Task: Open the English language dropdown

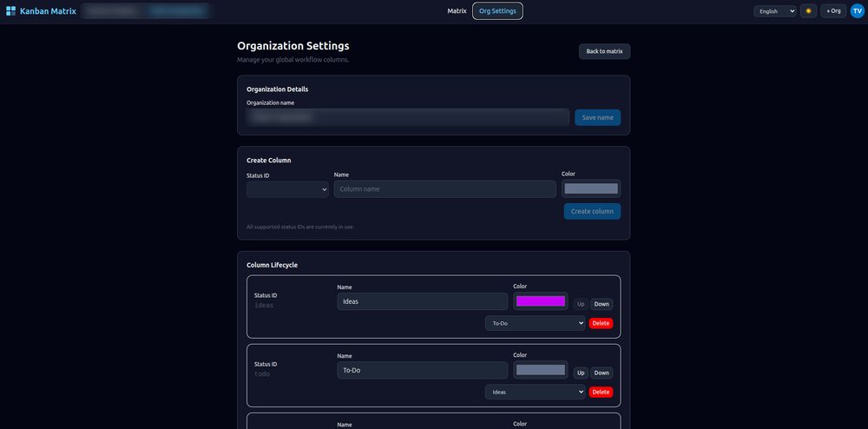Action: click(774, 11)
